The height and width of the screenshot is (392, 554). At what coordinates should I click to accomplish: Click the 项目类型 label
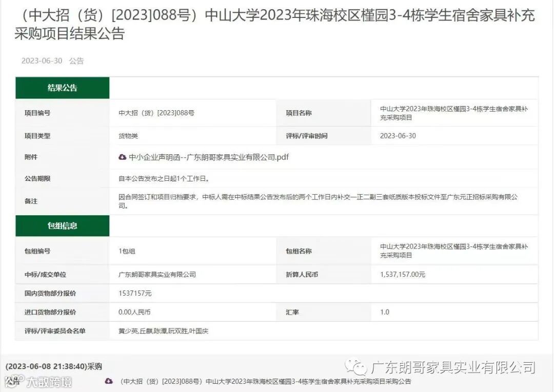point(37,136)
